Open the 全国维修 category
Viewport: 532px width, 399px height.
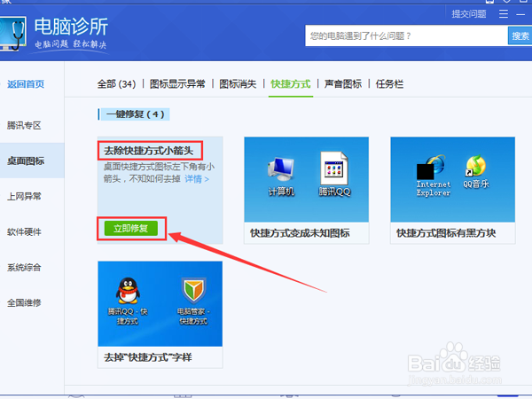click(x=24, y=302)
